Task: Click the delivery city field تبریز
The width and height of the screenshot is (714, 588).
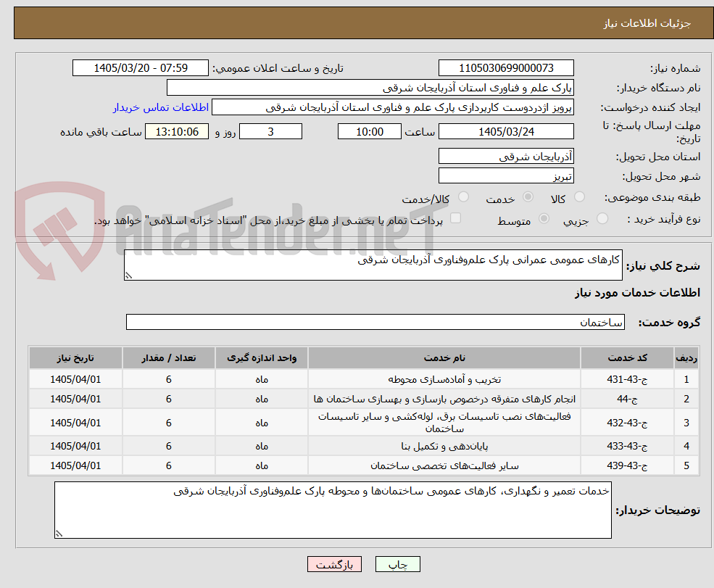Action: pyautogui.click(x=506, y=176)
